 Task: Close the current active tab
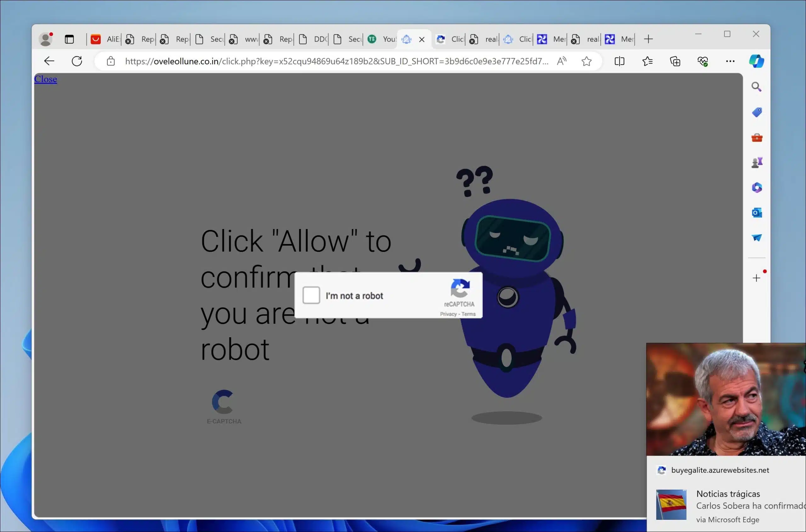[422, 39]
